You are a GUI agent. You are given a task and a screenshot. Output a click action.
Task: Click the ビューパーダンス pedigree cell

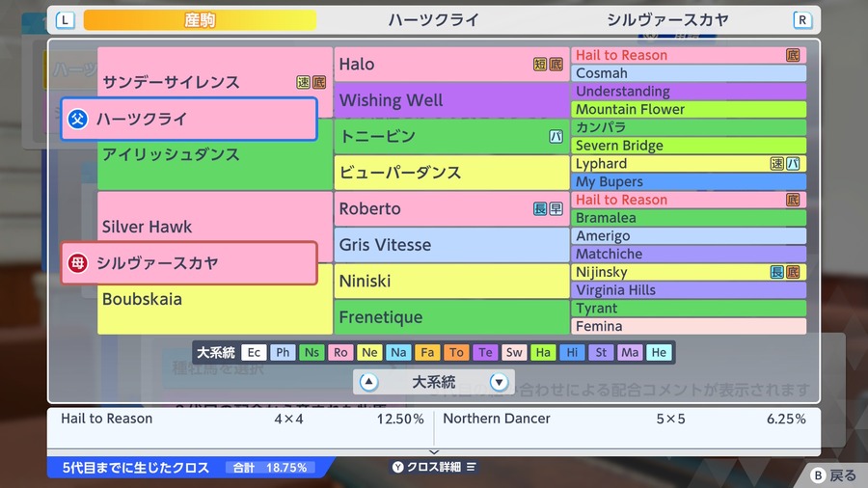[451, 173]
